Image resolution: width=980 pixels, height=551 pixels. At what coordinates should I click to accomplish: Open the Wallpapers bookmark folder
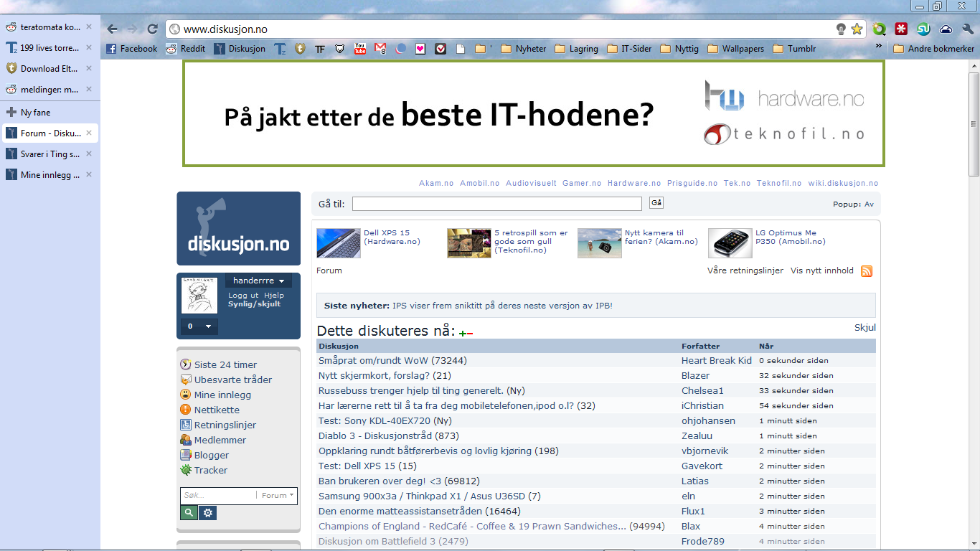[735, 49]
